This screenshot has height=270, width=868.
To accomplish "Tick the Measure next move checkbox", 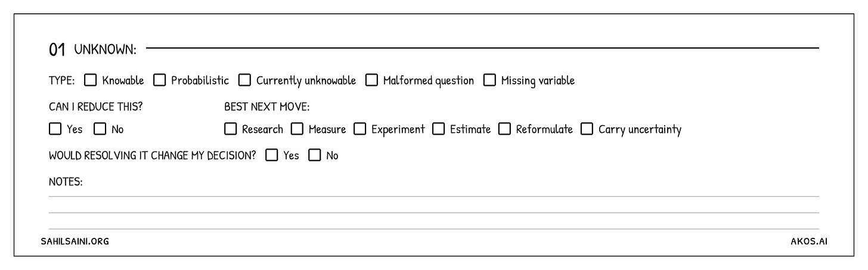I will coord(297,129).
